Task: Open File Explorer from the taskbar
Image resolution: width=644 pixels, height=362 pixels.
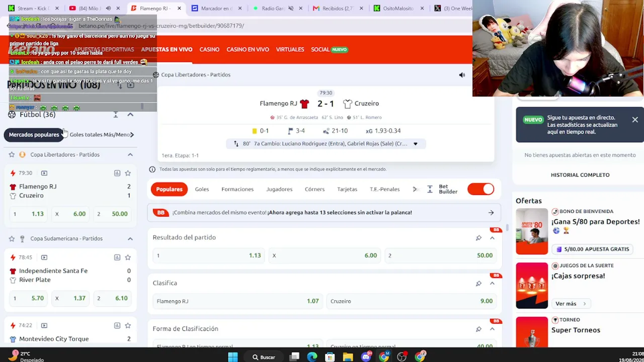Action: (x=348, y=357)
